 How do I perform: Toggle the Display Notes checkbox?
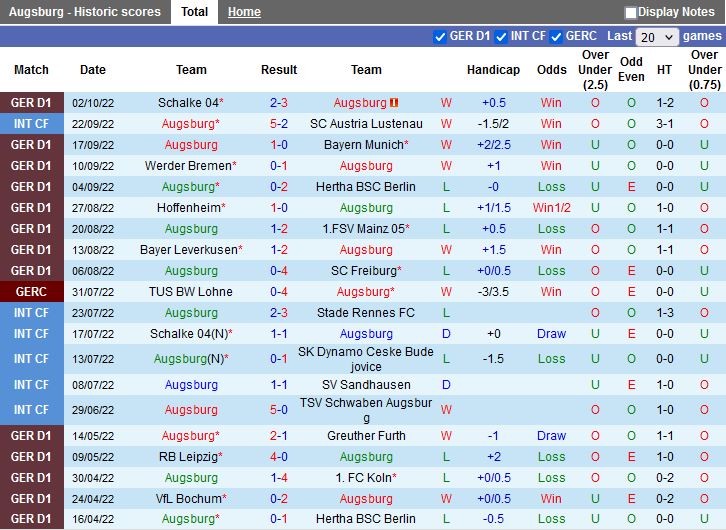[630, 12]
